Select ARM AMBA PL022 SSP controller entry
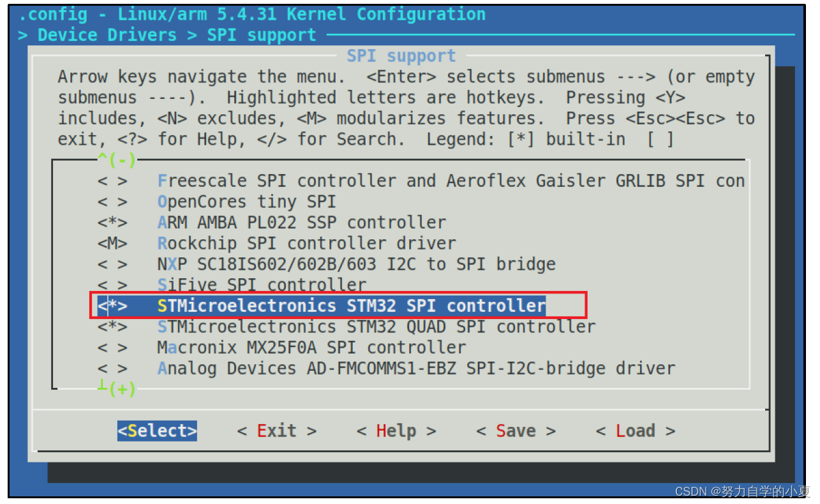The width and height of the screenshot is (820, 504). point(302,223)
